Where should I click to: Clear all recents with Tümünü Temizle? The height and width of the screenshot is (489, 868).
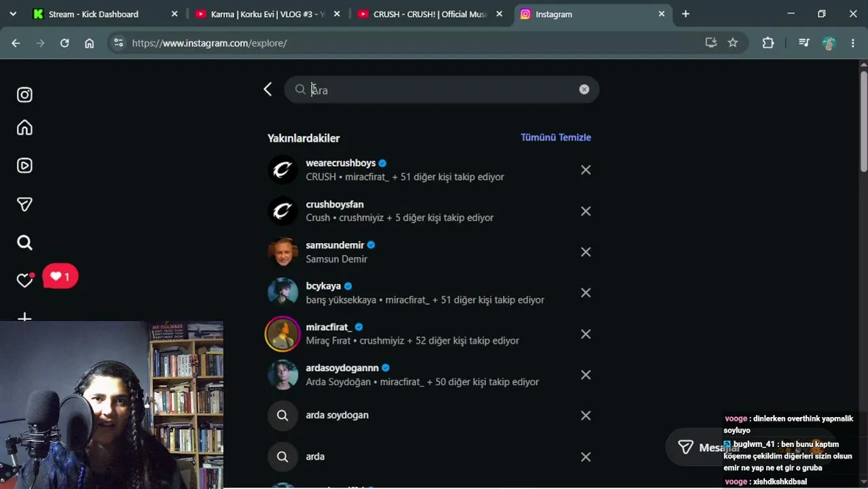(556, 137)
